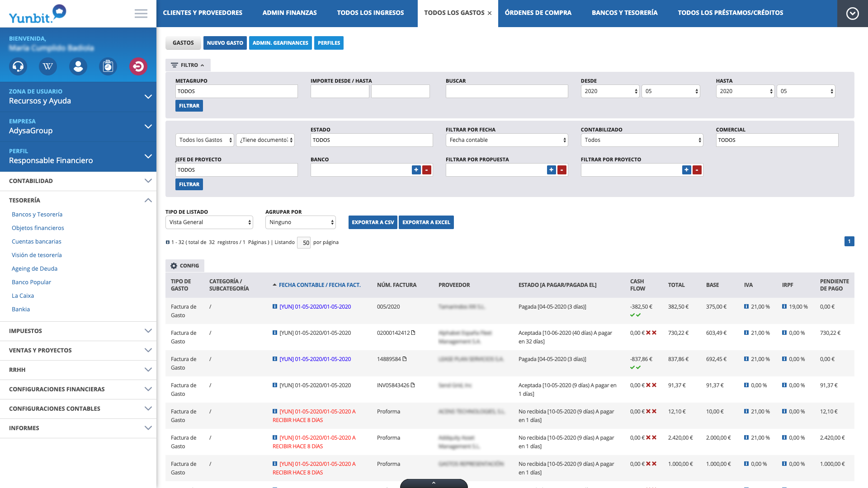Sort by Fecha Contable / Fecha Fact. column
This screenshot has width=868, height=488.
(320, 285)
